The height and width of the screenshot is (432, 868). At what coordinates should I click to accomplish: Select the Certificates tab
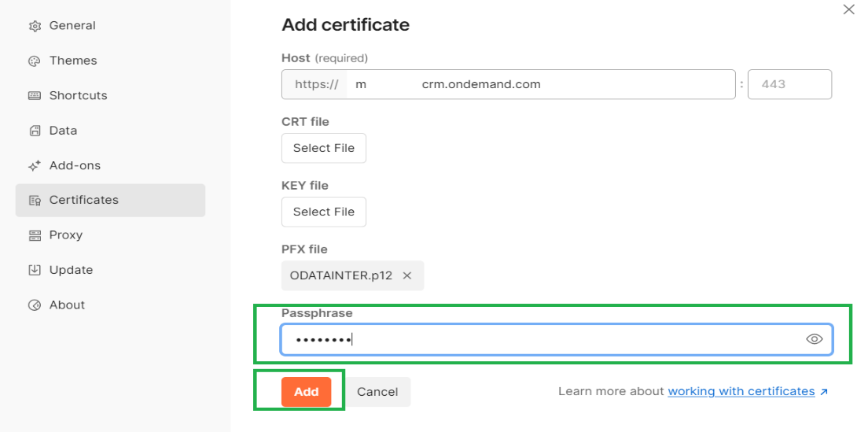(111, 201)
